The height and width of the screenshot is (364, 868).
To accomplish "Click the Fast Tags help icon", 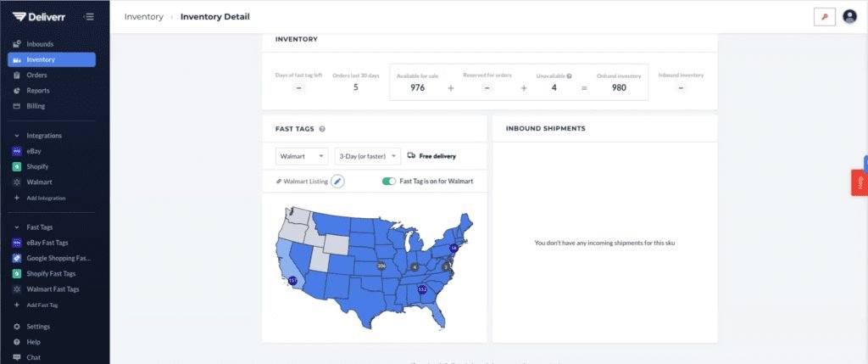I will tap(322, 129).
